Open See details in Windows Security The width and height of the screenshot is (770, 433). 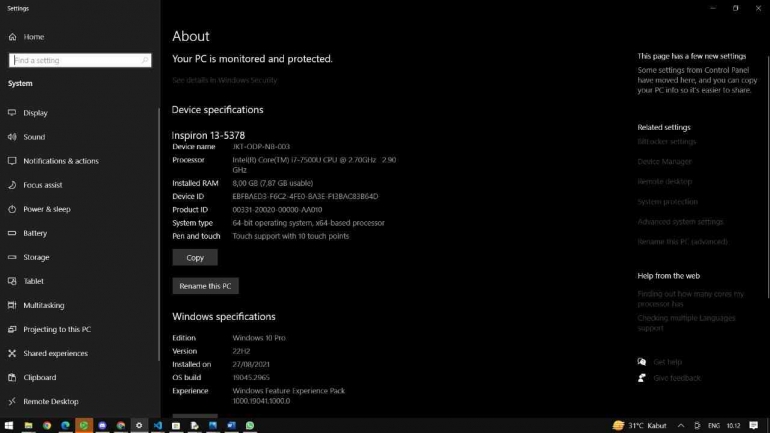click(x=224, y=80)
